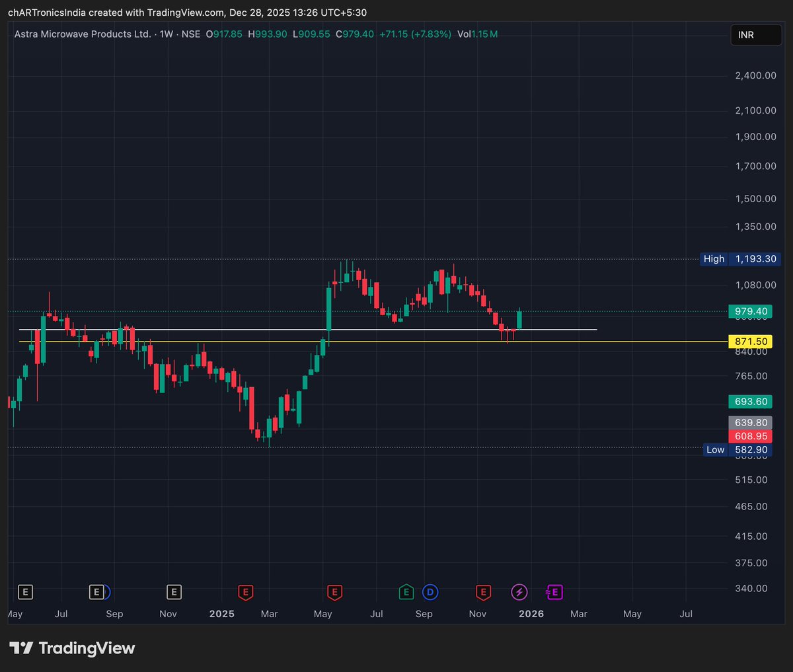Click the gray earnings E marker near May 2024
The width and height of the screenshot is (793, 672).
pyautogui.click(x=25, y=592)
